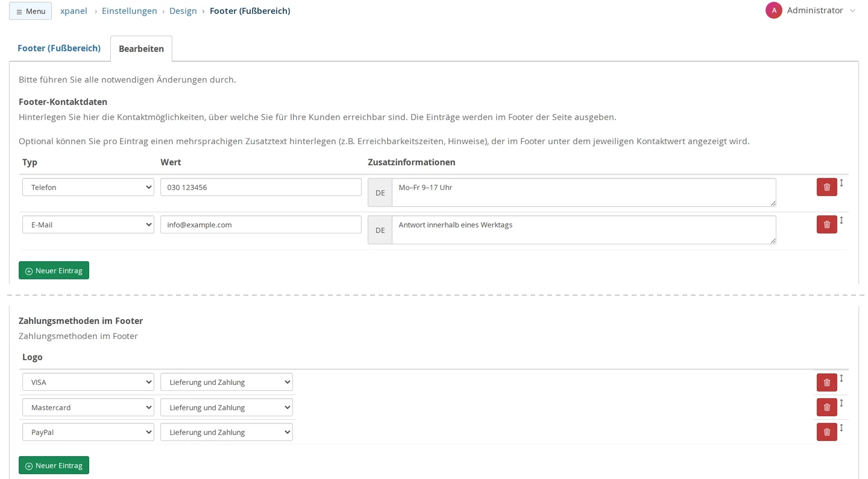This screenshot has height=479, width=868.
Task: Delete the E-Mail contact entry
Action: (826, 224)
